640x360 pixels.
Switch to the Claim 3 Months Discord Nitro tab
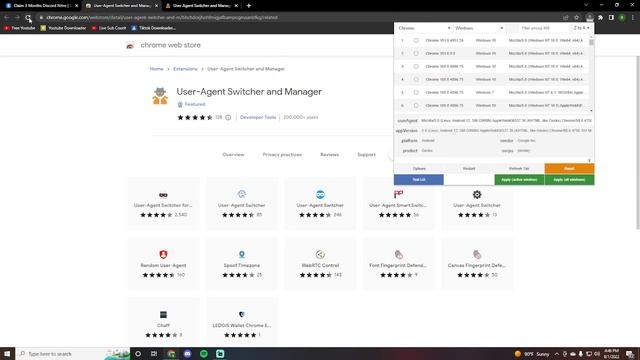pos(41,6)
